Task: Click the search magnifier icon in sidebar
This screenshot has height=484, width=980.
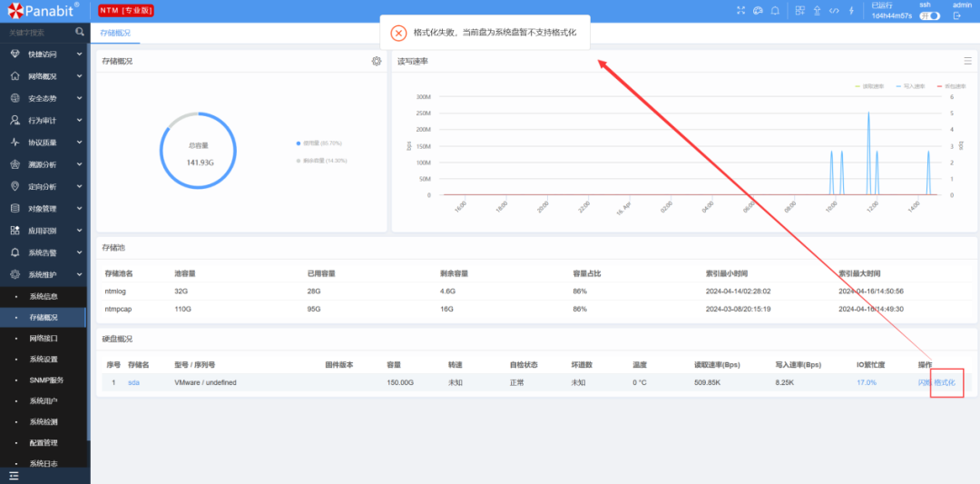Action: tap(79, 31)
